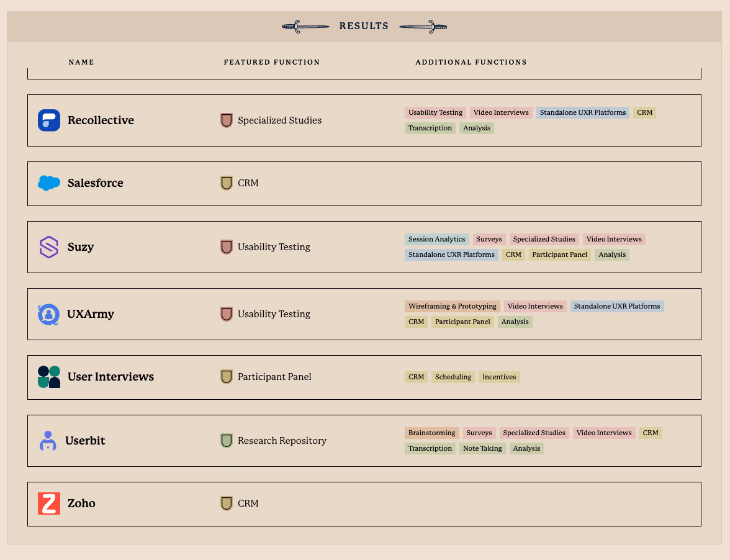Image resolution: width=730 pixels, height=560 pixels.
Task: Click the FEATURED FUNCTION column header
Action: pos(272,62)
